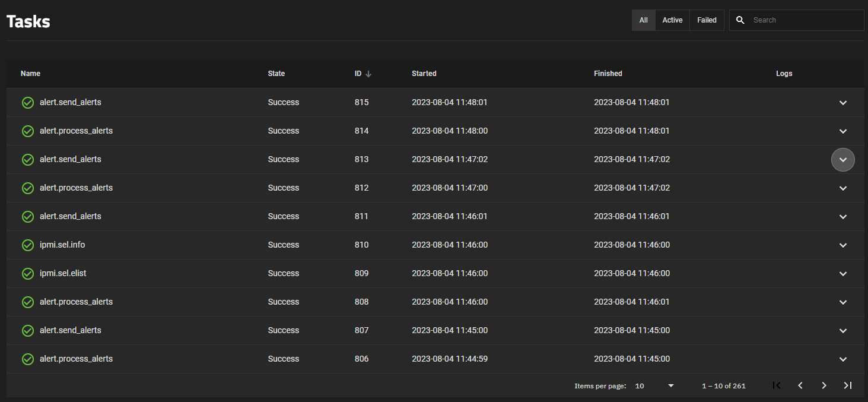
Task: Go to previous page of tasks
Action: (x=800, y=385)
